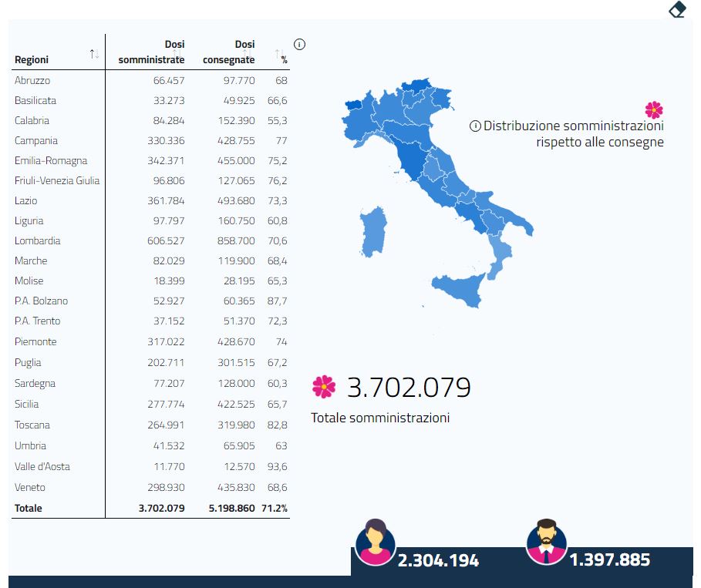Screen dimensions: 701x588
Task: Select the P.A. Bolzano row
Action: (x=150, y=301)
